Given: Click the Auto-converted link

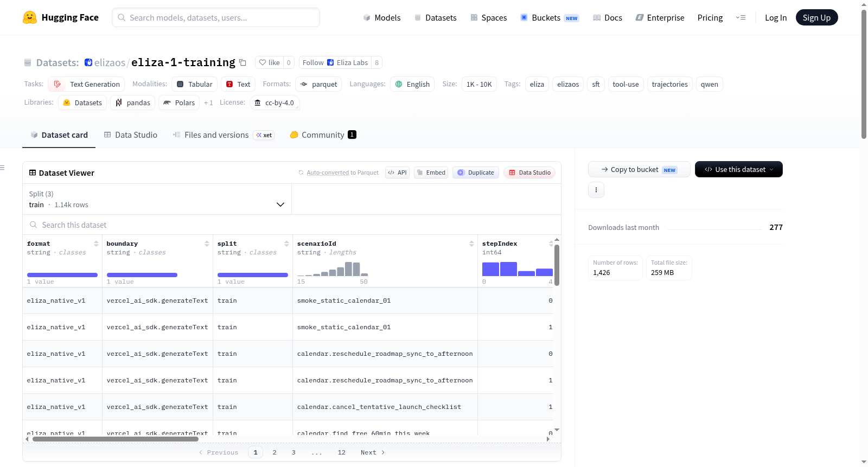Looking at the screenshot, I should (328, 172).
